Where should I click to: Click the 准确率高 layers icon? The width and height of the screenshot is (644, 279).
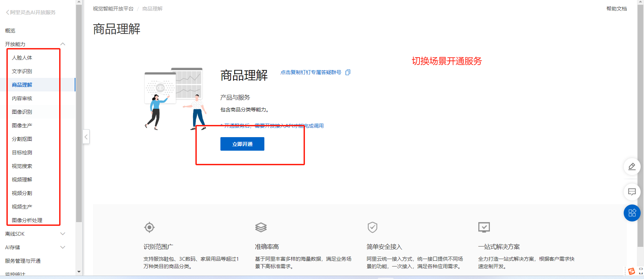261,227
